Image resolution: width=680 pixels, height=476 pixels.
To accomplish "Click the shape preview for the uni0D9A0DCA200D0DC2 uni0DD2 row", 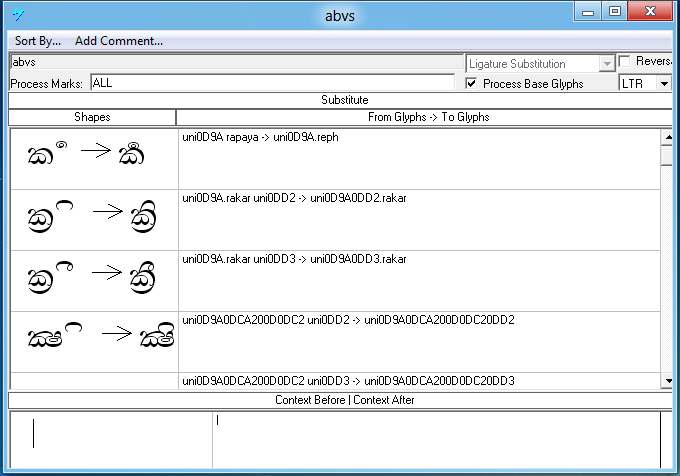I will point(95,342).
